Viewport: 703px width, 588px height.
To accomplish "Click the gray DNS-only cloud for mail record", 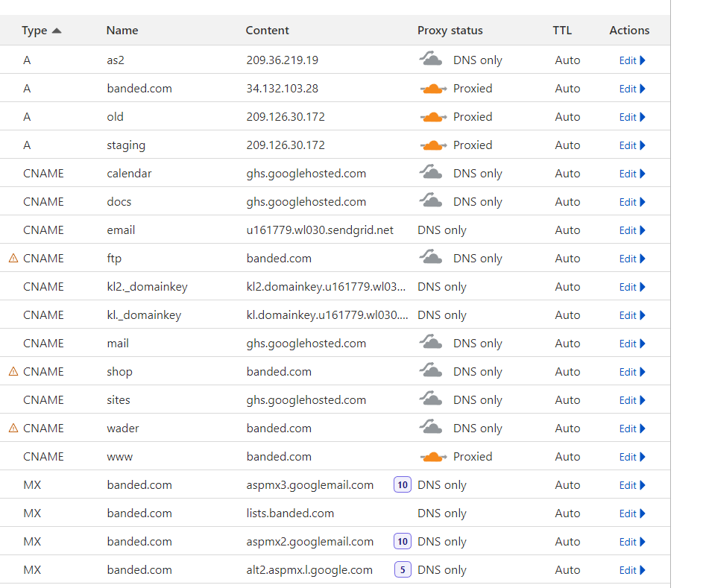I will pos(431,342).
